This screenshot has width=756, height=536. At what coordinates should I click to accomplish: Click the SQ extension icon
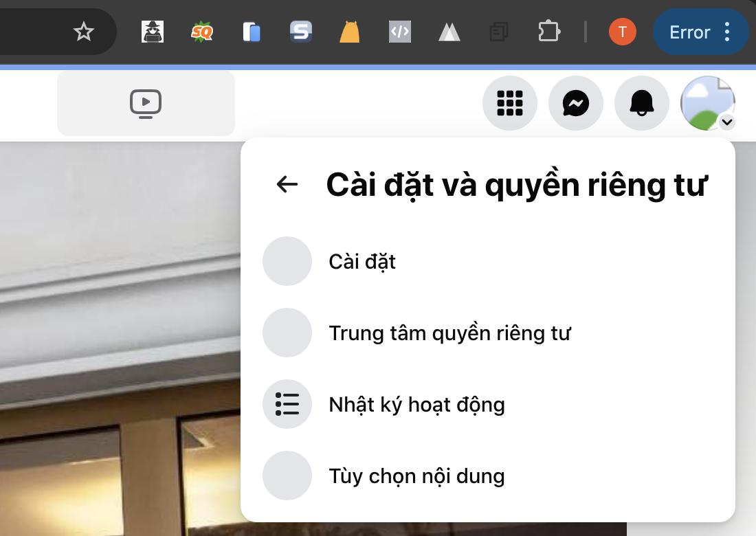click(x=202, y=32)
